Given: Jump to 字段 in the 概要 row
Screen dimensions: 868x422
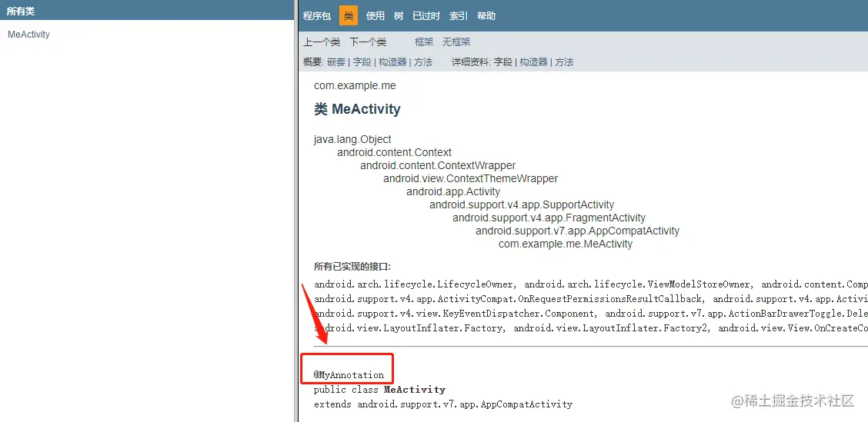Looking at the screenshot, I should pyautogui.click(x=362, y=62).
